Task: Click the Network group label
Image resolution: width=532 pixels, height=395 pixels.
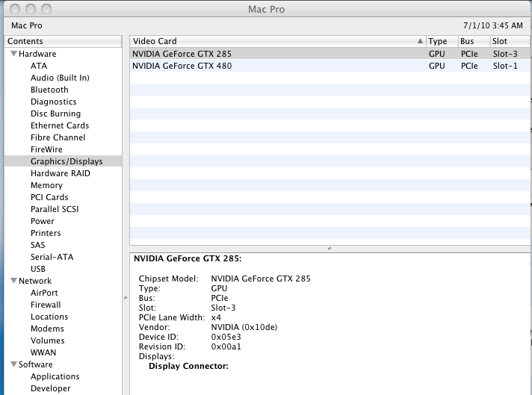Action: [x=35, y=281]
